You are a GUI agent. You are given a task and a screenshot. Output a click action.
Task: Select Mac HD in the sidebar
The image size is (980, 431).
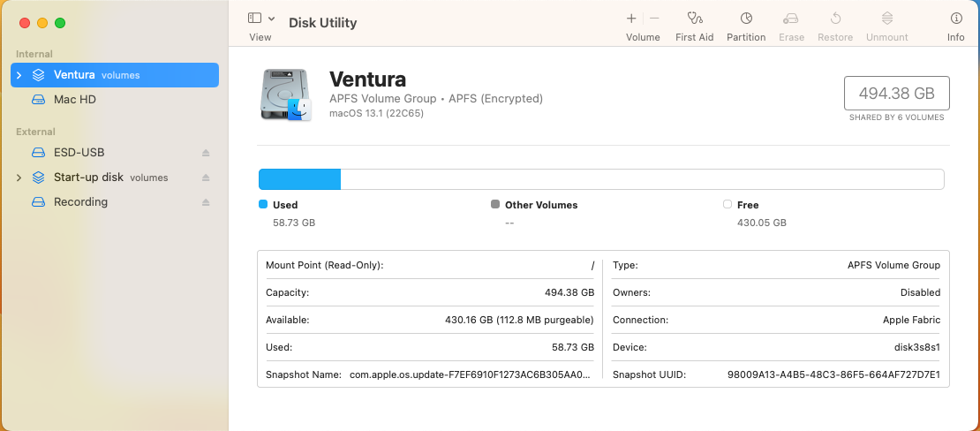[75, 100]
